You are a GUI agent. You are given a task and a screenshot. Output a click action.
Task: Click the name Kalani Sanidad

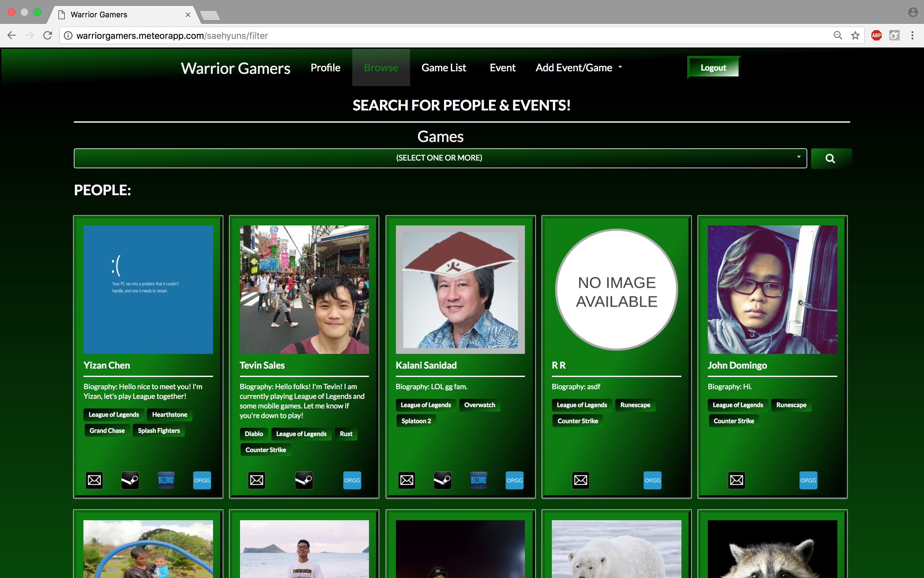pyautogui.click(x=426, y=365)
